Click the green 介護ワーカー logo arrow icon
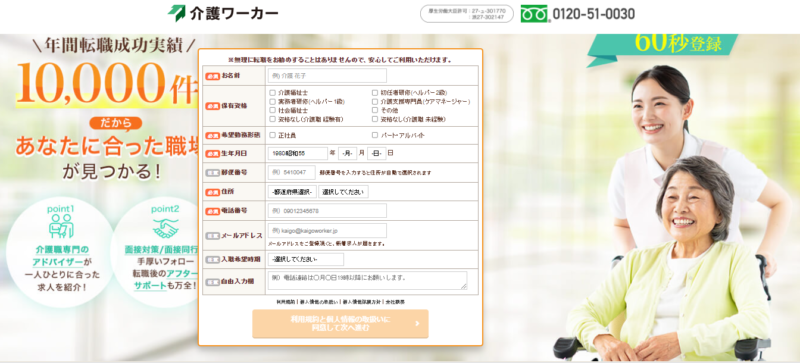 (x=177, y=13)
